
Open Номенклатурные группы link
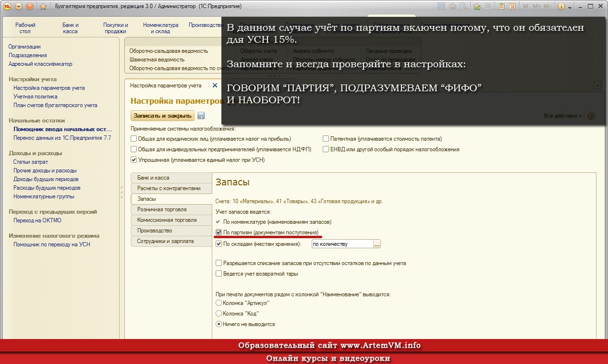click(x=44, y=196)
